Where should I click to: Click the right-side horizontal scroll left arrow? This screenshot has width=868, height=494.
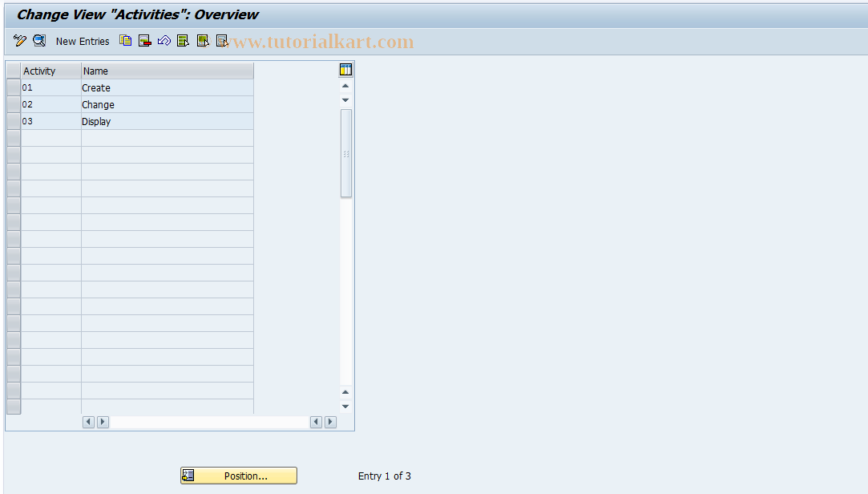(316, 422)
